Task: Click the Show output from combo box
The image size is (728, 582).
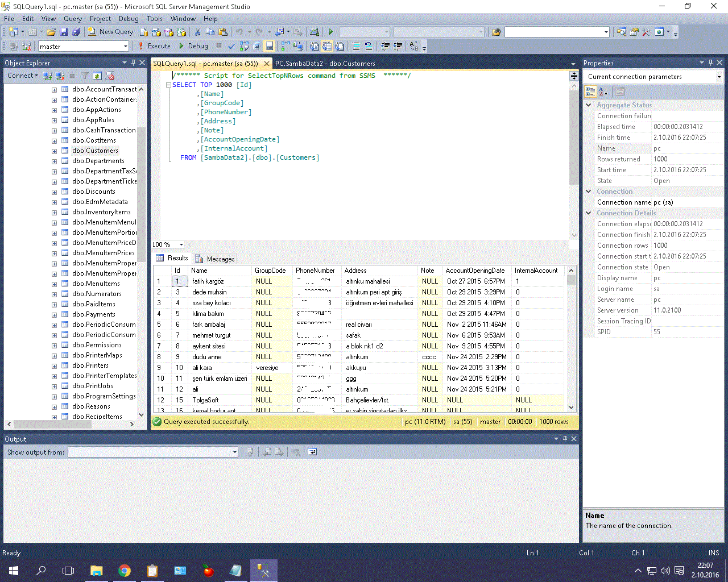Action: pyautogui.click(x=152, y=452)
